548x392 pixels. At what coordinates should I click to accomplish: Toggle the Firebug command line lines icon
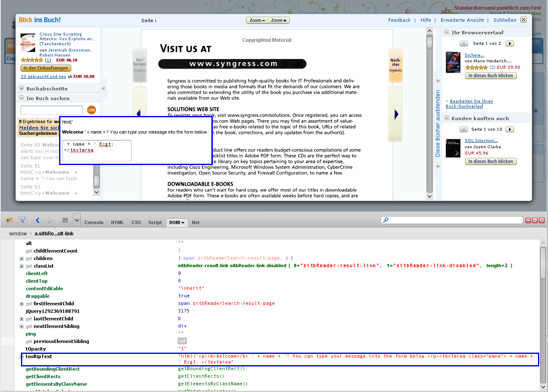[65, 220]
